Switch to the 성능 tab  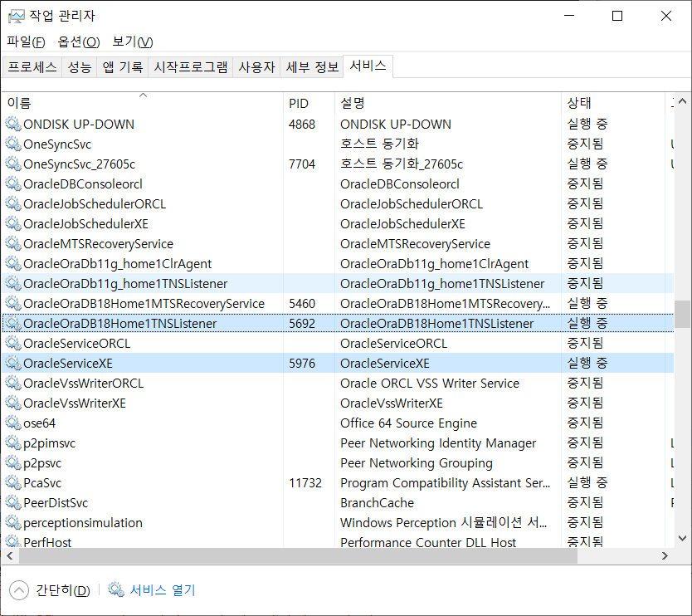[x=80, y=66]
